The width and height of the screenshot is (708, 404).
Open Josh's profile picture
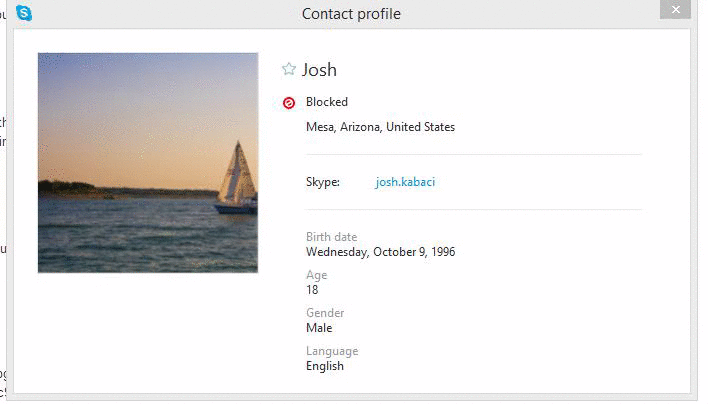(x=147, y=162)
